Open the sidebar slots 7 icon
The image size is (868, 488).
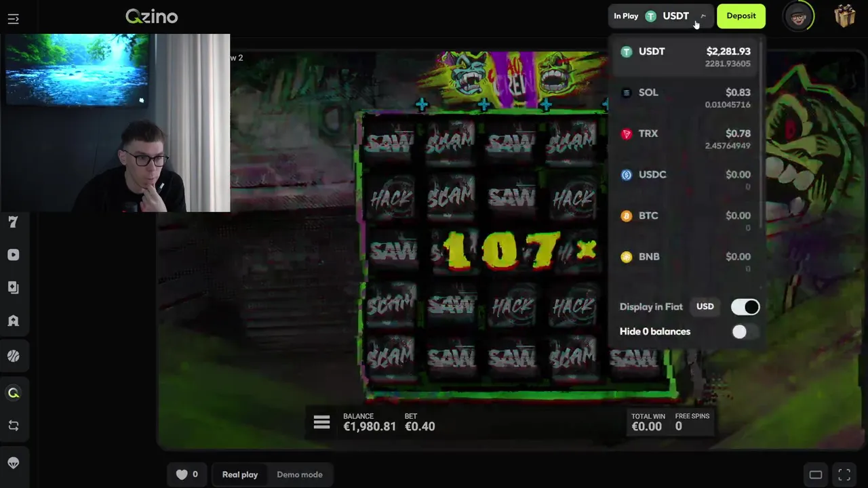(14, 222)
